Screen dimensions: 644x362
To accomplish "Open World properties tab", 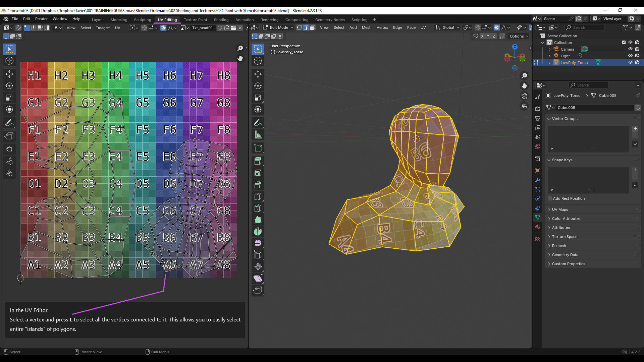I will [x=538, y=146].
